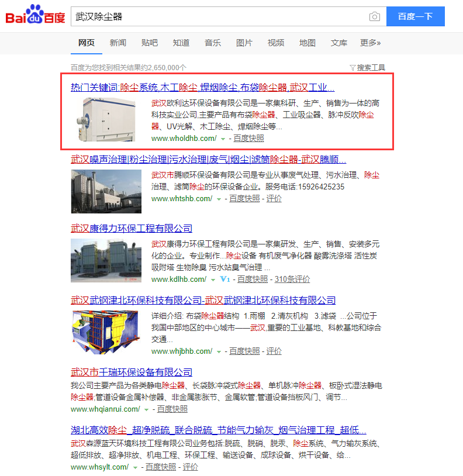Open 百度快照 for whqianrui.com
Viewport: 463px width, 476px height.
pyautogui.click(x=172, y=409)
